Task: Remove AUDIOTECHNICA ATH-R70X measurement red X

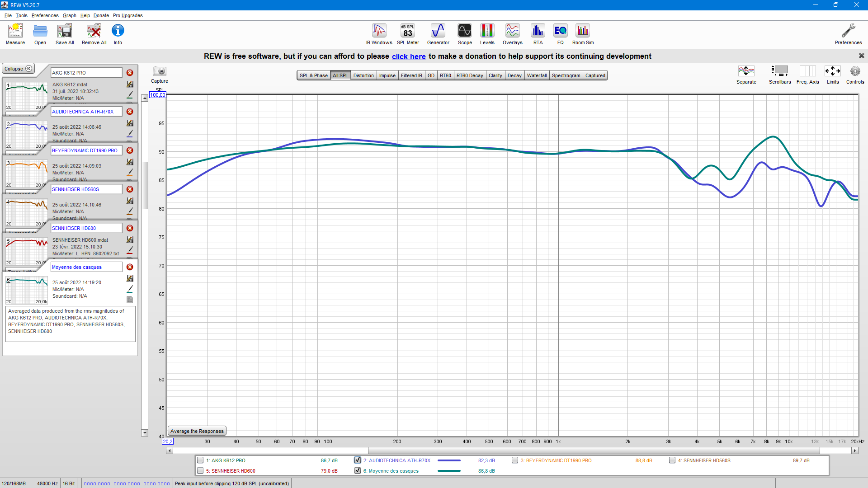Action: [x=130, y=112]
